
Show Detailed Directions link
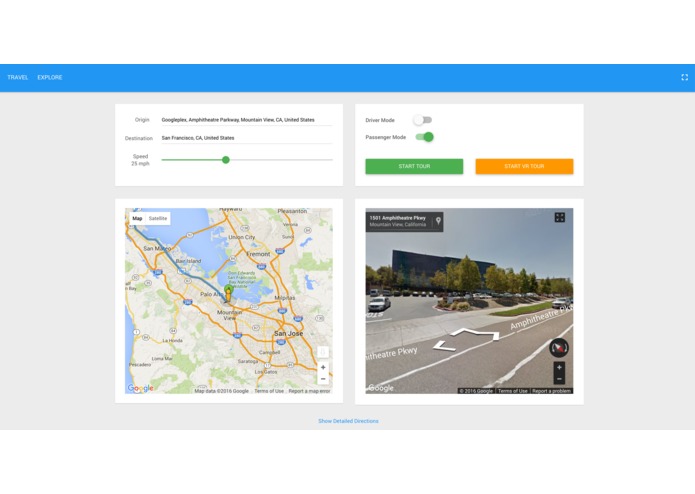pos(348,421)
